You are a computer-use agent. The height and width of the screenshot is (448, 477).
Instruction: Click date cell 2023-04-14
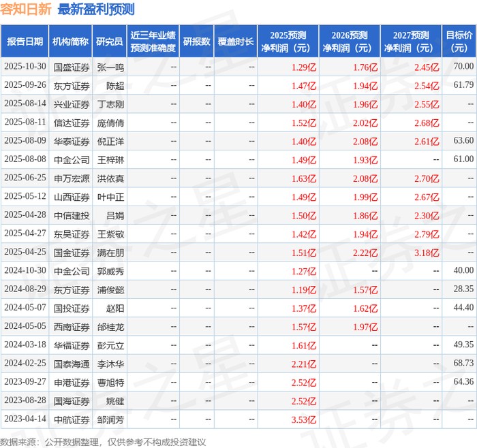tap(25, 419)
